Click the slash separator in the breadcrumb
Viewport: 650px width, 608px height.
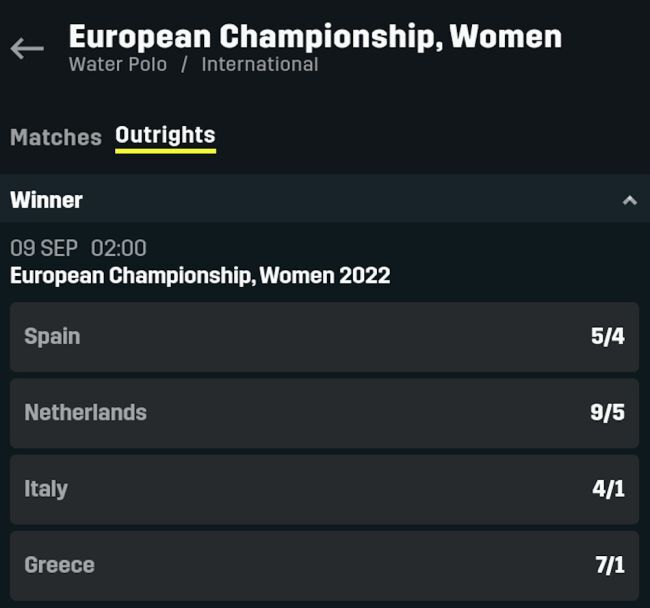tap(184, 65)
